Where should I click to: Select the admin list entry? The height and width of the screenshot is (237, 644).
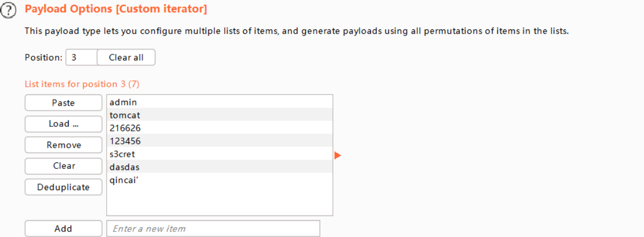(123, 102)
